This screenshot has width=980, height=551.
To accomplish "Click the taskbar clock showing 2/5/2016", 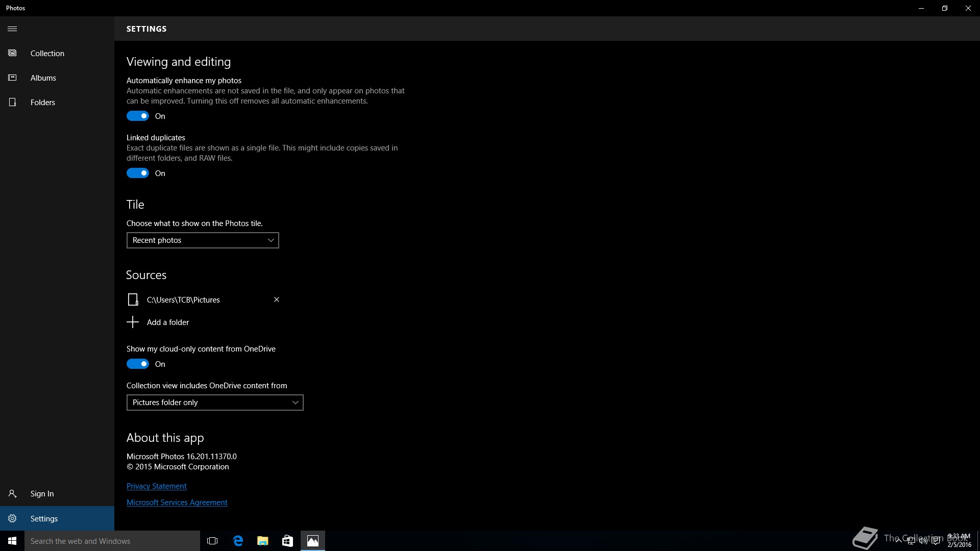I will coord(959,540).
